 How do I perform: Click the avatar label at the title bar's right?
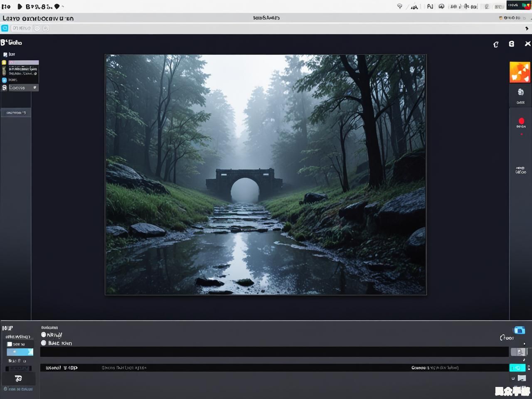tap(510, 18)
